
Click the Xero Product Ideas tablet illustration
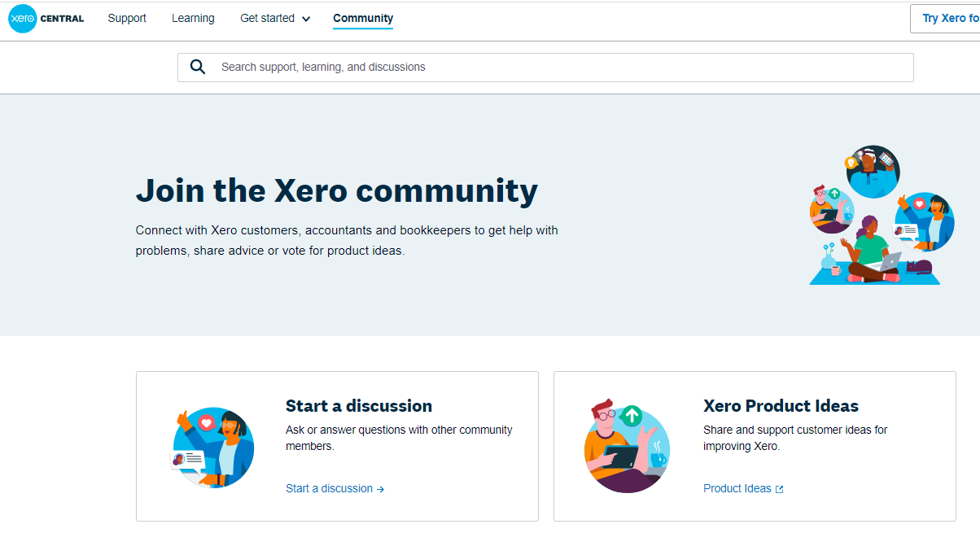(x=627, y=448)
